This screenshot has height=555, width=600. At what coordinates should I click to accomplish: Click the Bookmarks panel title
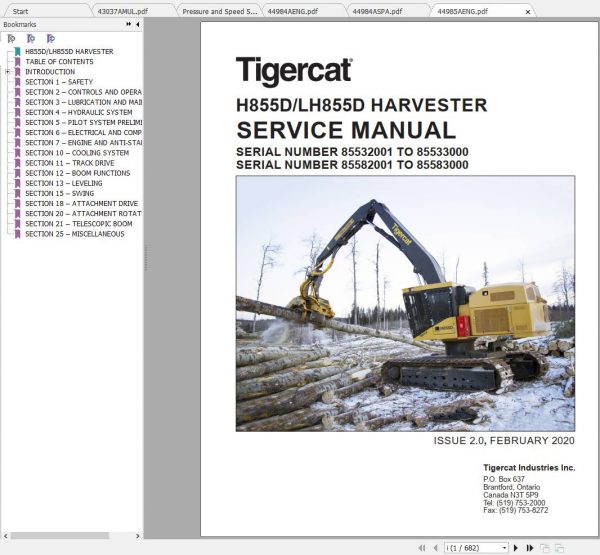click(x=20, y=24)
